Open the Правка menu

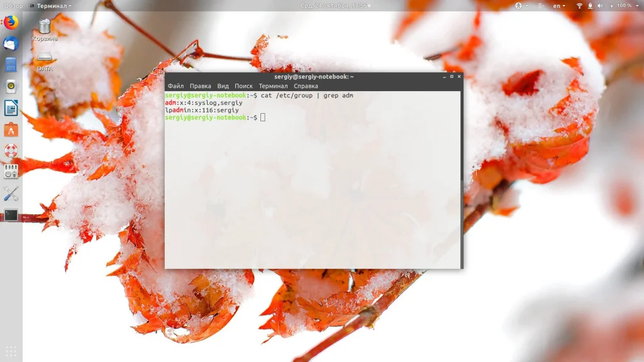(201, 85)
